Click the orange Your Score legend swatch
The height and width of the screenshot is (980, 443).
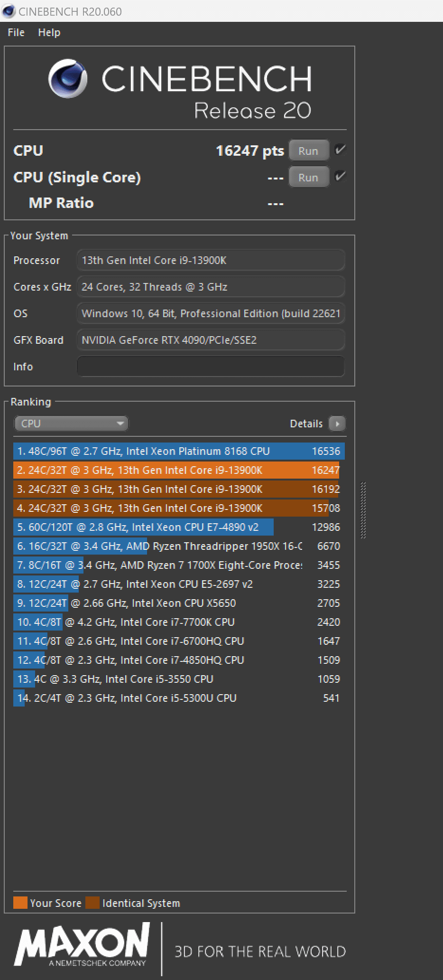[x=20, y=903]
